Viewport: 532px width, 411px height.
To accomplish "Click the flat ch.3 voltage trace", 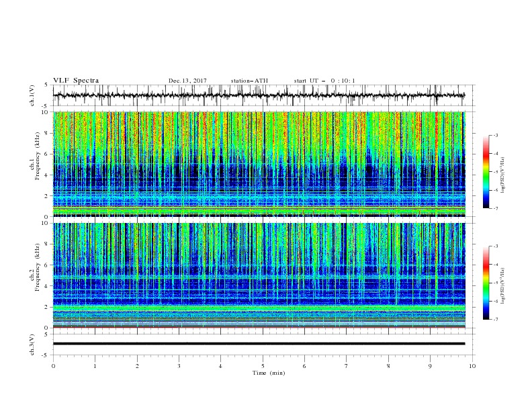I will [259, 344].
